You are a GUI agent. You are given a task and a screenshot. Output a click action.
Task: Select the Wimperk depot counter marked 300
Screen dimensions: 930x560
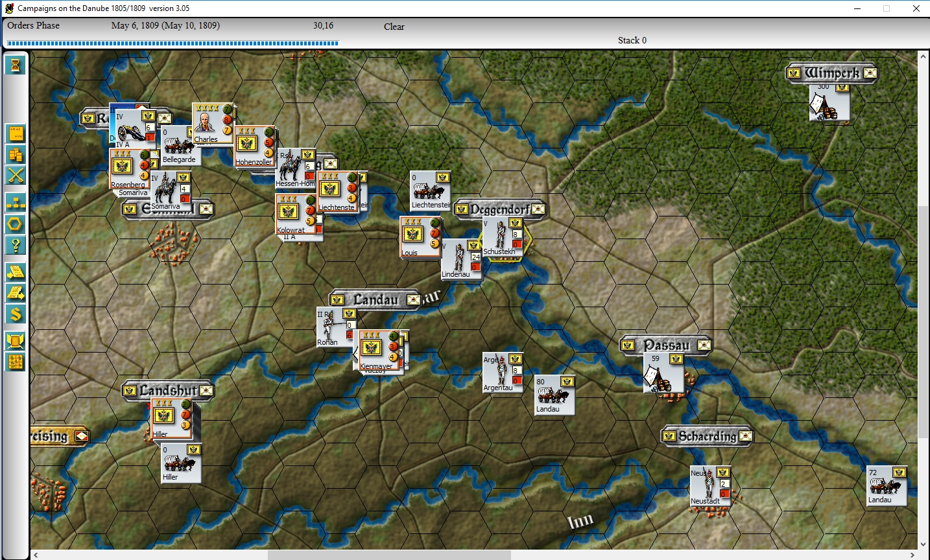829,102
